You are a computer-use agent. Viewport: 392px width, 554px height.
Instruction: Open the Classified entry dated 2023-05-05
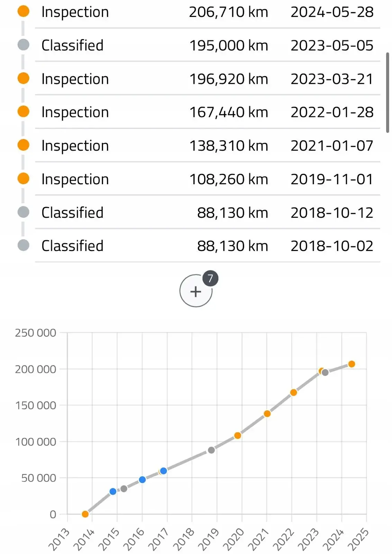[72, 45]
